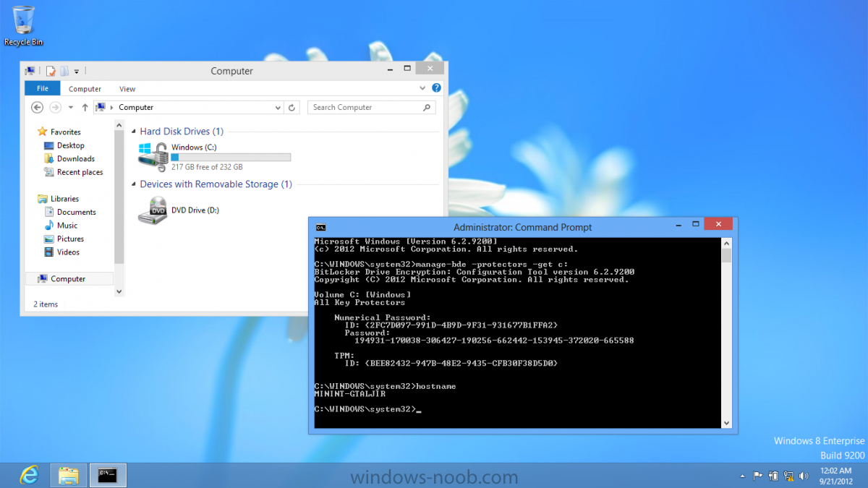868x488 pixels.
Task: Click Command Prompt scrollbar down arrow
Action: 726,423
